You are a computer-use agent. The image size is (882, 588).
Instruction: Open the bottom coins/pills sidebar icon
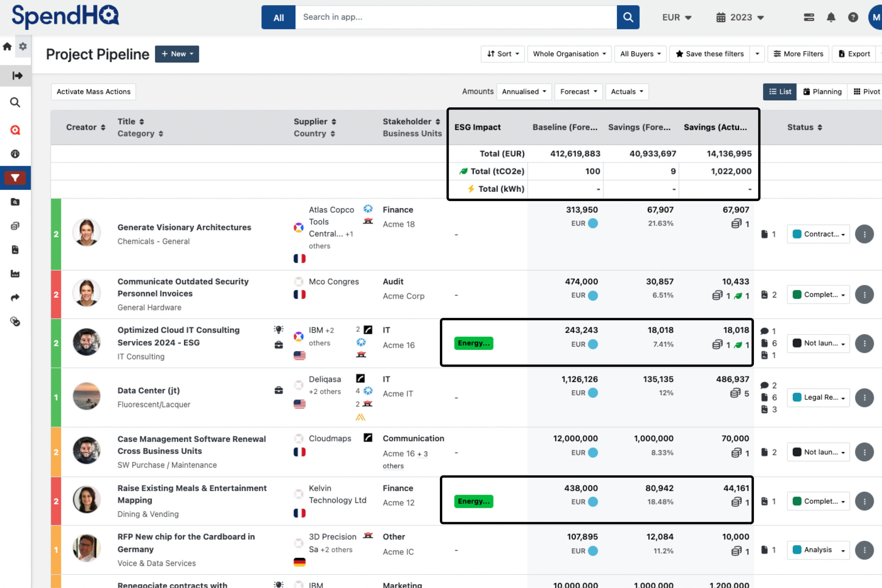[x=15, y=321]
